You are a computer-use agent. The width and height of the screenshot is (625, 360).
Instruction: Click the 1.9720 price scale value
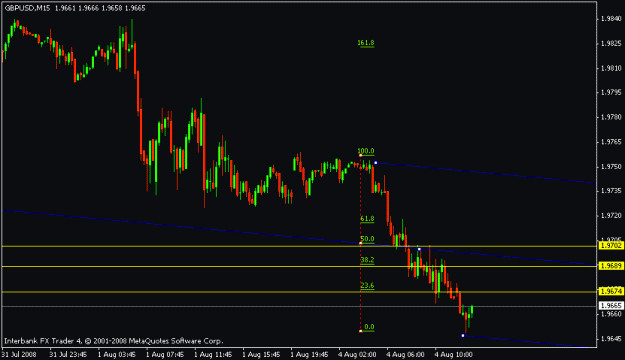(611, 216)
